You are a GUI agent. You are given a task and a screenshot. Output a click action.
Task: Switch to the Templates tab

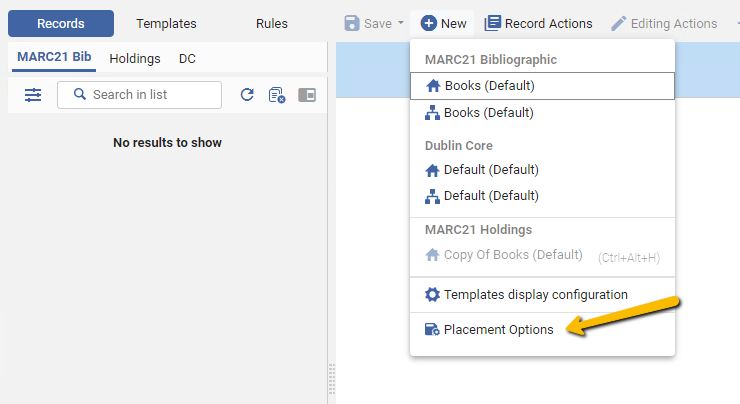(166, 24)
